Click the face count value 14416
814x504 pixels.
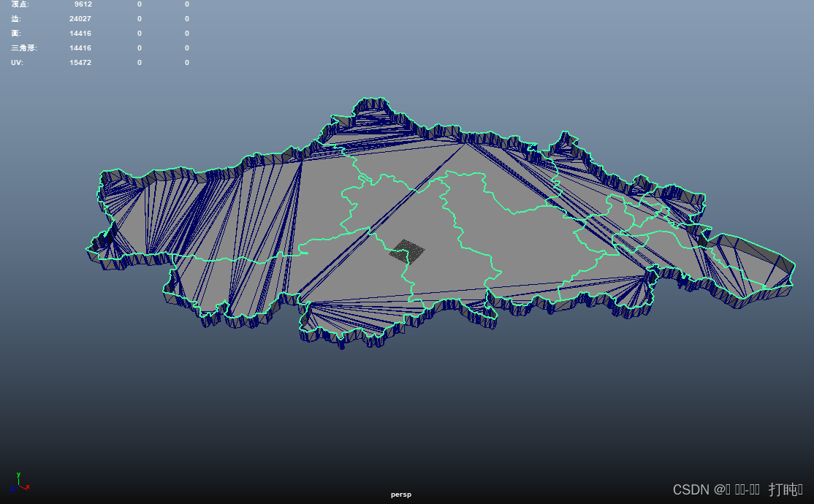80,33
